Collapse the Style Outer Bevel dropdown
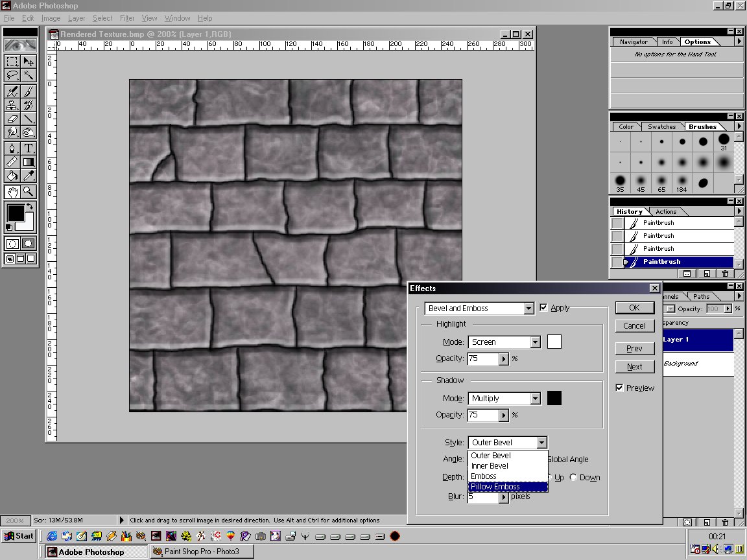The height and width of the screenshot is (560, 747). (x=541, y=443)
